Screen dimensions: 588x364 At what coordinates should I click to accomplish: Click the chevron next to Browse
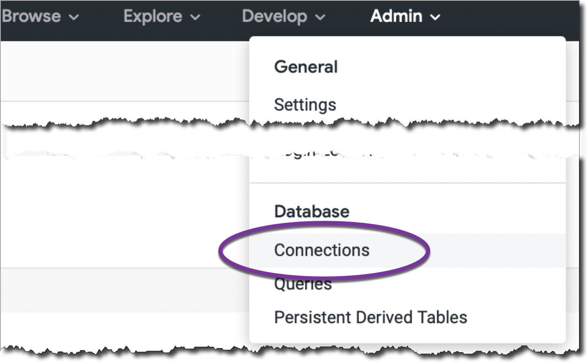(74, 17)
